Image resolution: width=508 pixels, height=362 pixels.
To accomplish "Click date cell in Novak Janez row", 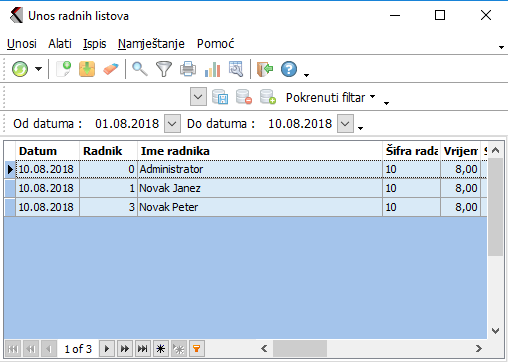I will (48, 188).
